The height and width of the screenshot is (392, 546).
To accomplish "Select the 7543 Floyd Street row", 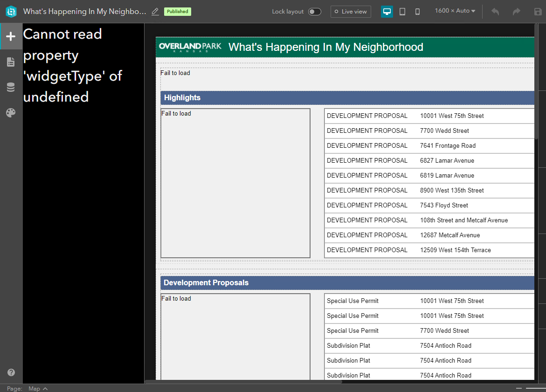I will (429, 206).
